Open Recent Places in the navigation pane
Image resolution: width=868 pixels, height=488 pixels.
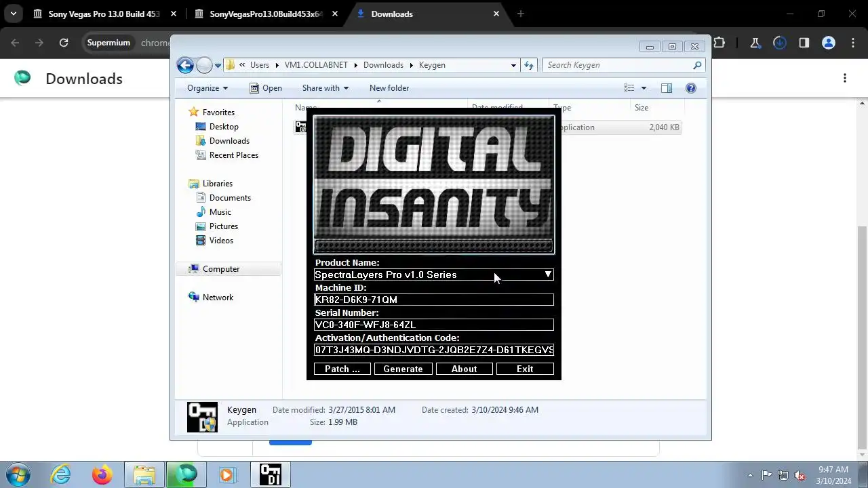point(234,155)
